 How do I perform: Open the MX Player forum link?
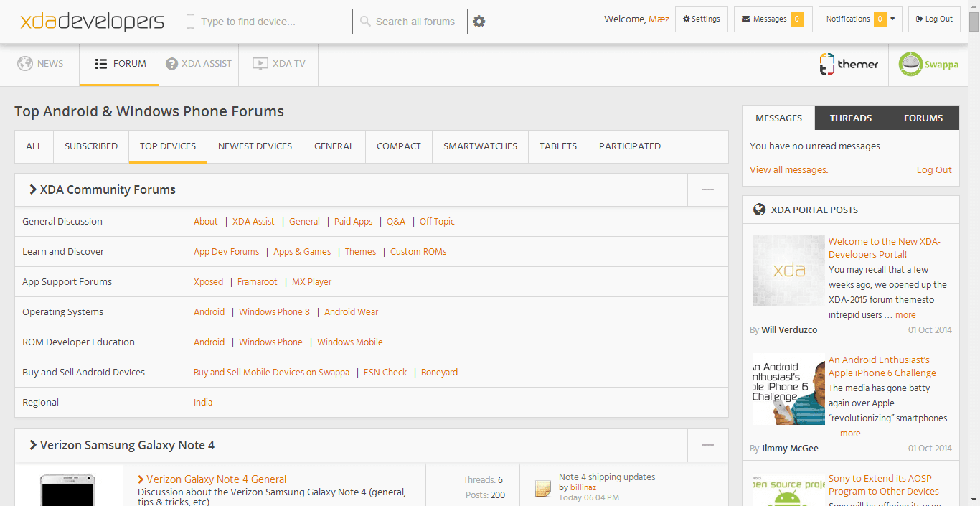311,282
